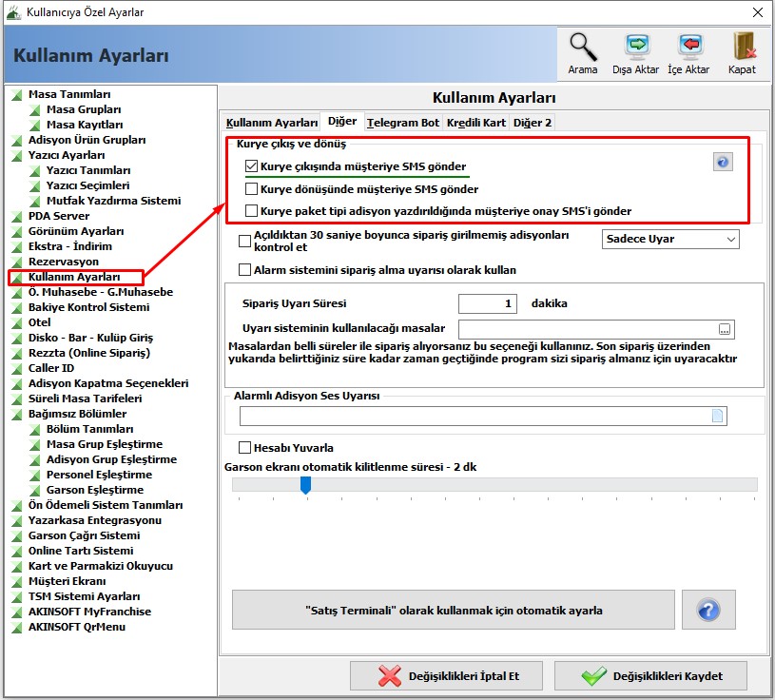Viewport: 775px width, 700px height.
Task: Click the icon beside Müşteri Ekranı
Action: pos(17,581)
